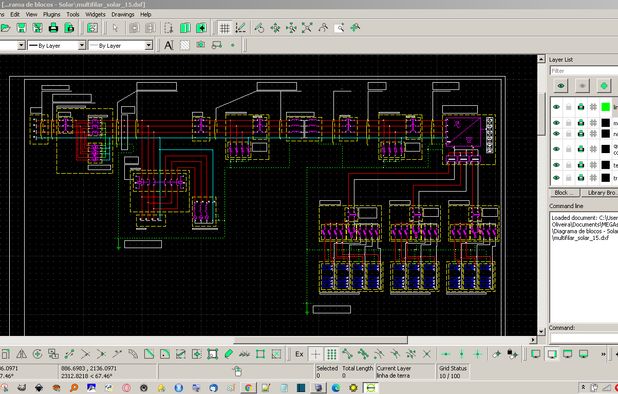Click the layer Filter input field

[x=584, y=71]
